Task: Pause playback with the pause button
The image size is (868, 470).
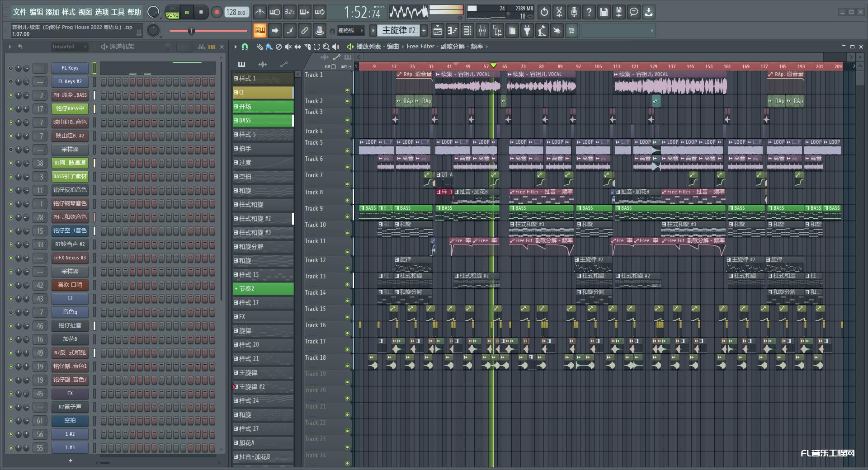Action: [187, 12]
